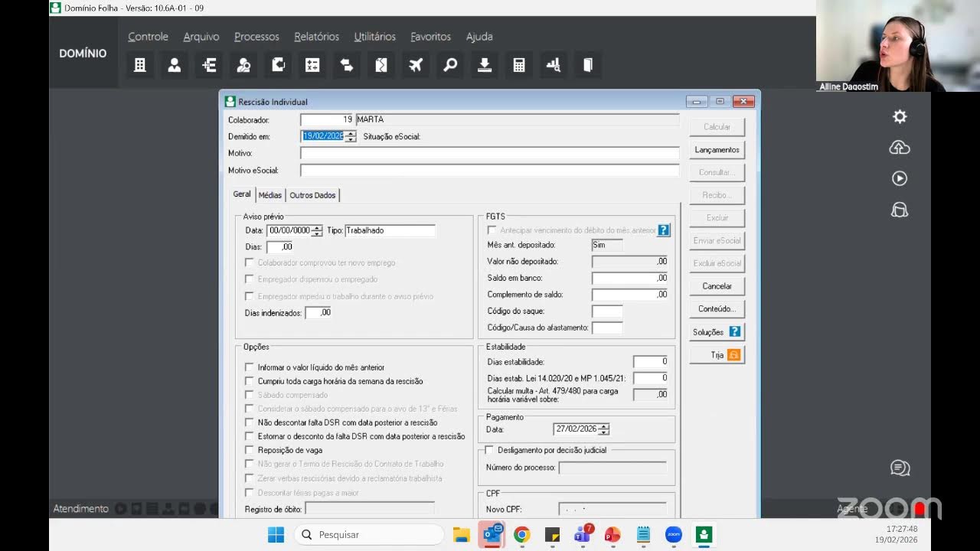This screenshot has width=980, height=551.
Task: Open File Explorer from the taskbar
Action: (x=461, y=535)
